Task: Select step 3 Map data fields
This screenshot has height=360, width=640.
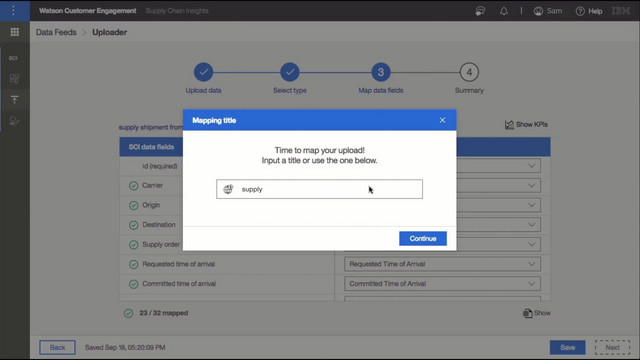Action: coord(381,72)
